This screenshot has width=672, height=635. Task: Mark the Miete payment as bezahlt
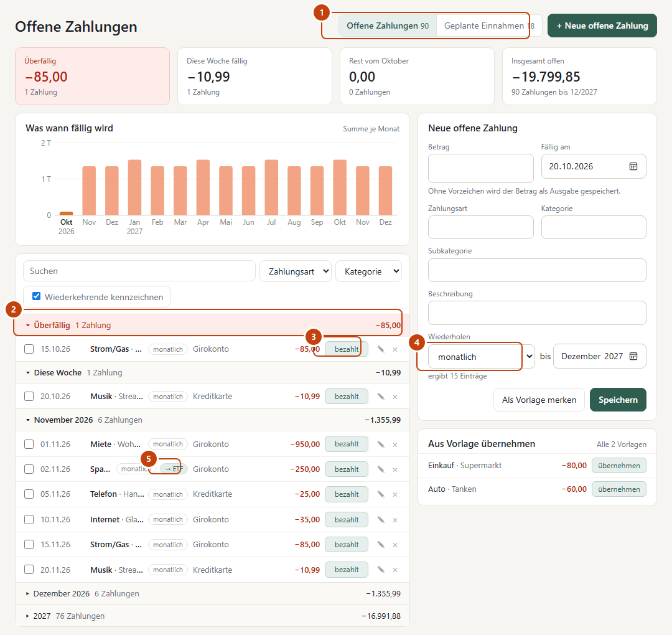[347, 444]
